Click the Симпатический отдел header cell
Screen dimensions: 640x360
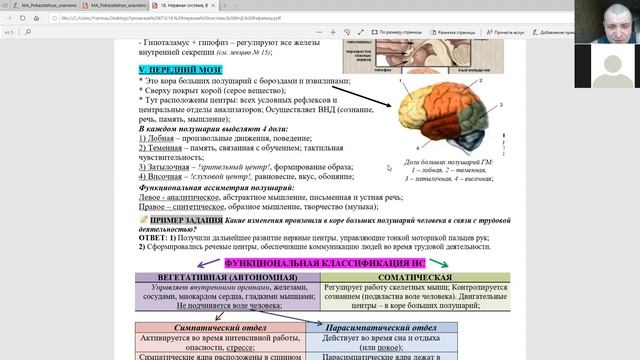220,328
